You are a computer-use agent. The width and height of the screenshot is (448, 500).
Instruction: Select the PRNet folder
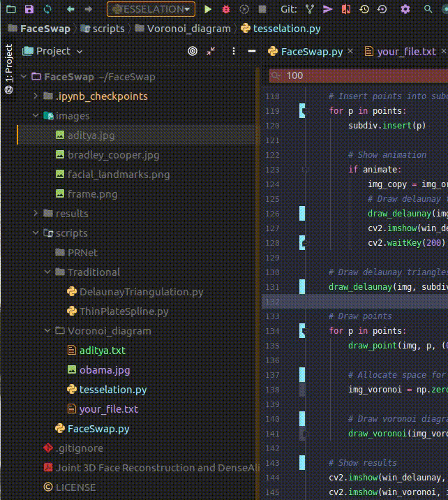click(82, 253)
